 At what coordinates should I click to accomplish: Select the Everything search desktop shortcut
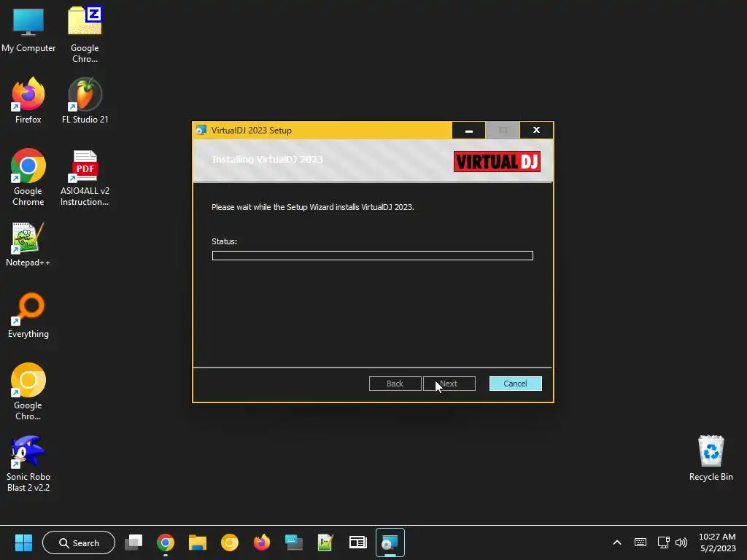point(28,315)
